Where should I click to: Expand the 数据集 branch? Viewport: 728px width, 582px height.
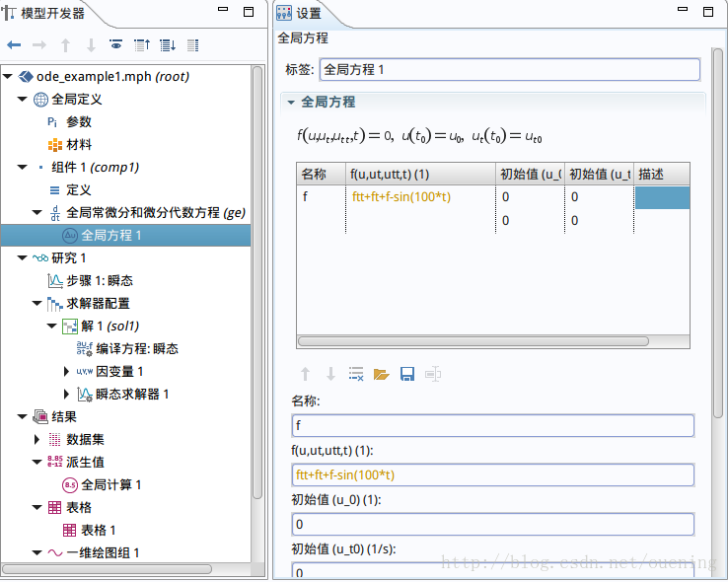point(36,440)
